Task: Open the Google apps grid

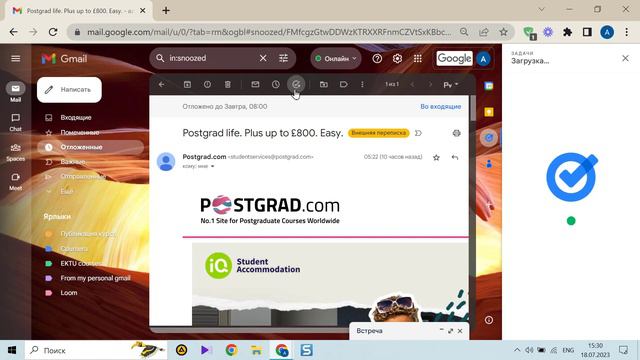Action: click(x=418, y=59)
